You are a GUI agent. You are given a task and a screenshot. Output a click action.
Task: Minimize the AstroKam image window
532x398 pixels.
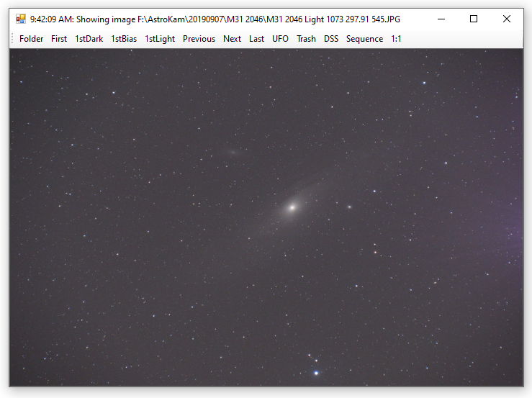441,19
